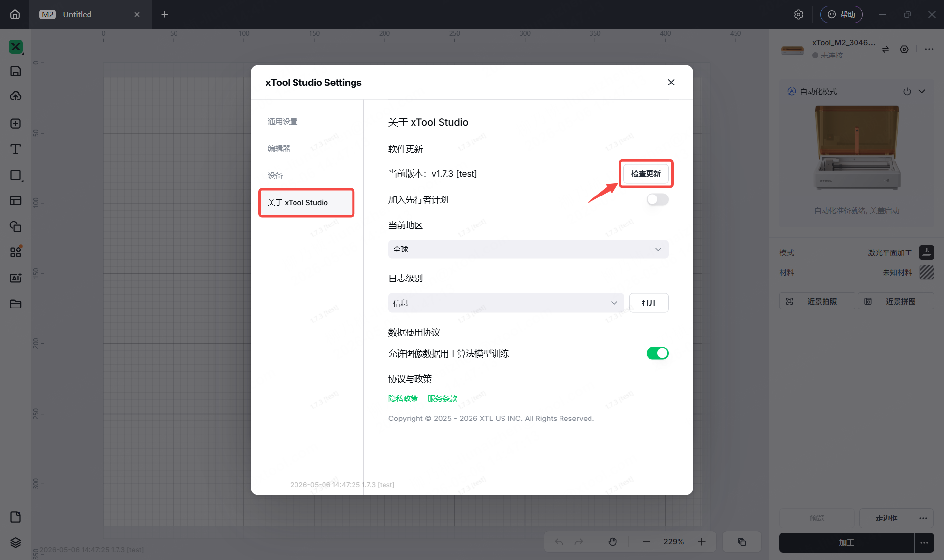This screenshot has height=560, width=944.
Task: Disable 允许图像数据用于算法模型训练 switch
Action: click(x=657, y=353)
